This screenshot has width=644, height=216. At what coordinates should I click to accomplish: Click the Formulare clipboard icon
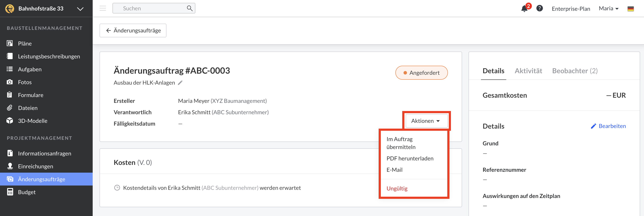pyautogui.click(x=10, y=95)
